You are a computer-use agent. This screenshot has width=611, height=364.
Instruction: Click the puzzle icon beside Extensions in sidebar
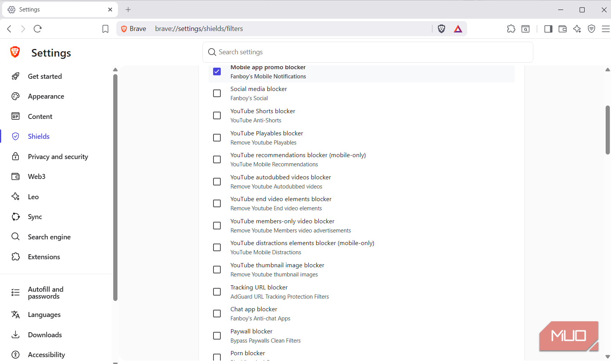[16, 257]
